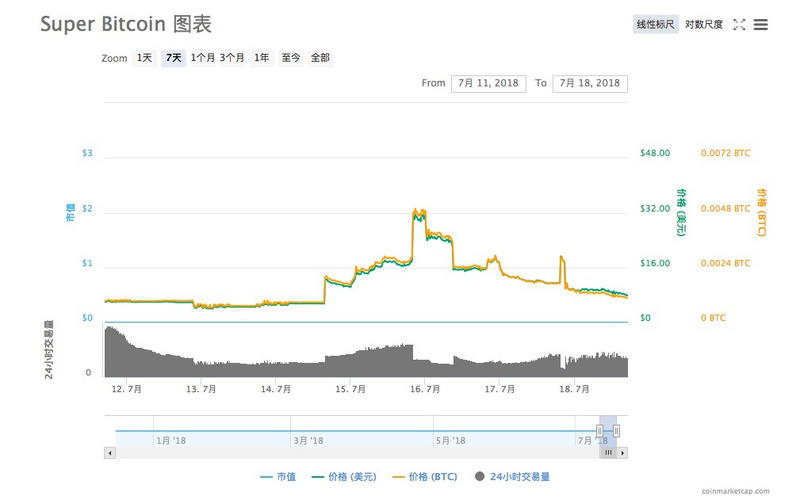Click the 15. 7月 axis label

click(x=351, y=389)
